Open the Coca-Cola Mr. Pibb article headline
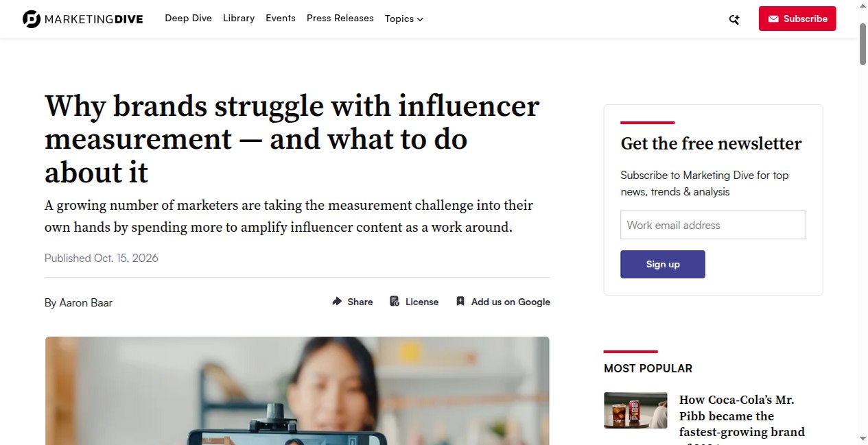The image size is (868, 445). click(742, 416)
